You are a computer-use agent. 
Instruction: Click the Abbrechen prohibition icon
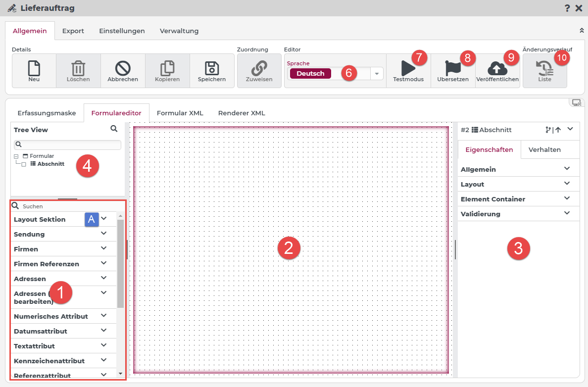[x=123, y=68]
